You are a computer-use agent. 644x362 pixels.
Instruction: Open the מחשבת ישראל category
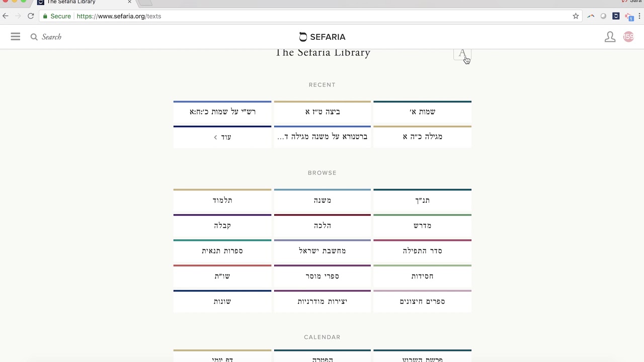point(323,250)
